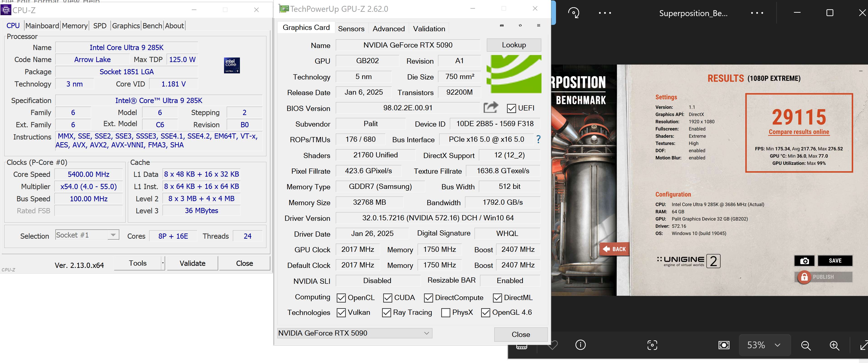Image resolution: width=868 pixels, height=363 pixels.
Task: Toggle the OpenGL 4.6 checkbox
Action: [485, 313]
